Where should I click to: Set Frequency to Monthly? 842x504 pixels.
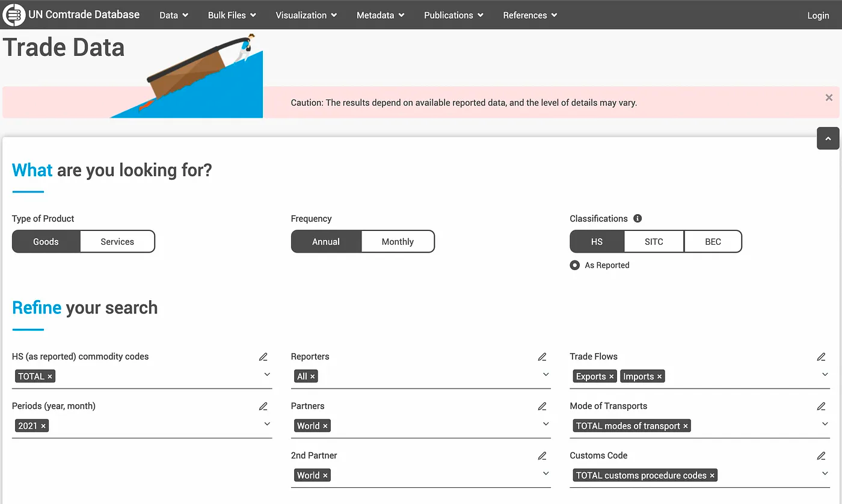click(x=398, y=242)
